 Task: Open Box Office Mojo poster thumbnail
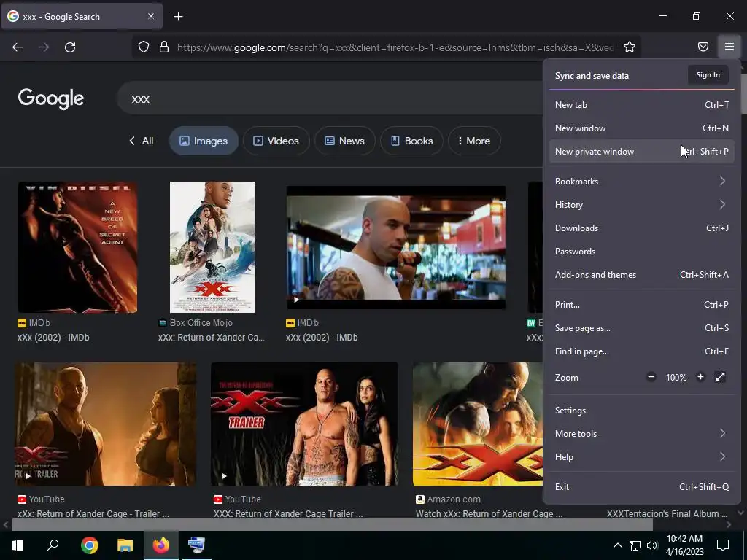(x=212, y=247)
